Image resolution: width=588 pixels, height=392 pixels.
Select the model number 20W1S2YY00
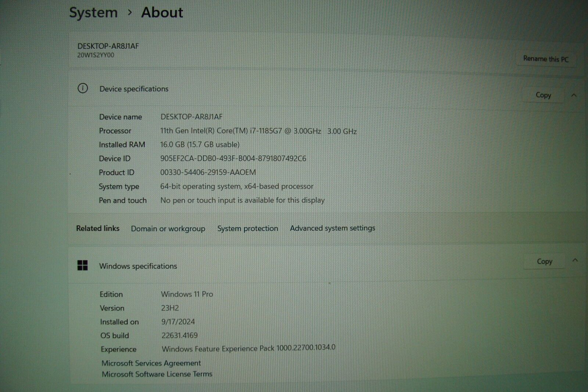(x=96, y=55)
